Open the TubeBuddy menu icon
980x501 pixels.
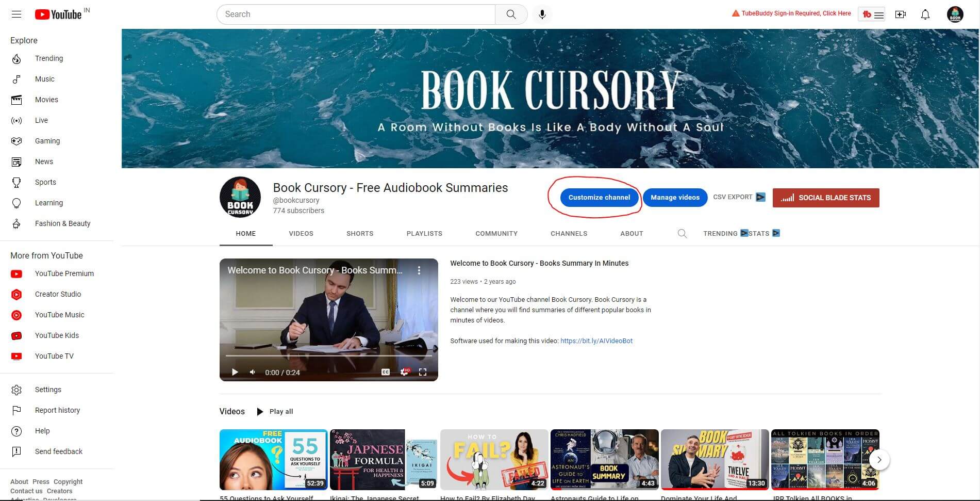point(872,14)
